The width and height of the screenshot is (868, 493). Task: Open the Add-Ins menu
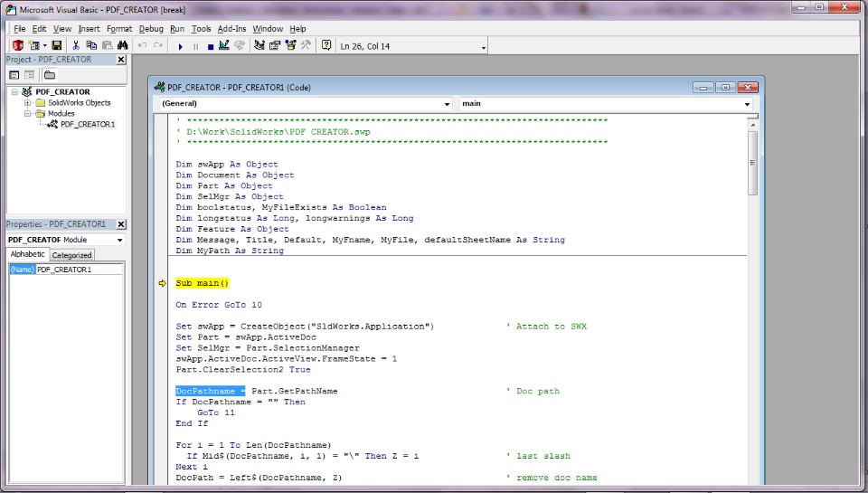click(231, 29)
